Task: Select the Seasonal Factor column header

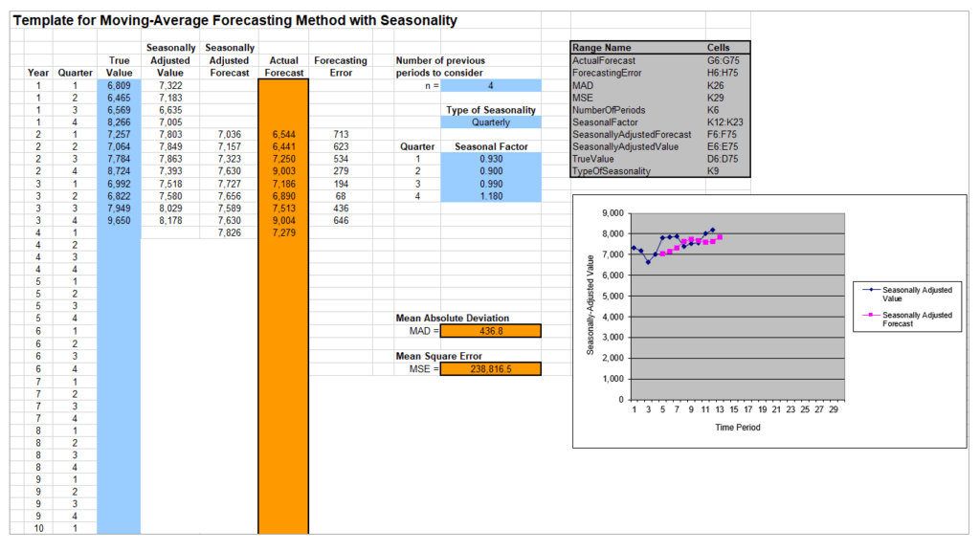Action: (x=491, y=146)
